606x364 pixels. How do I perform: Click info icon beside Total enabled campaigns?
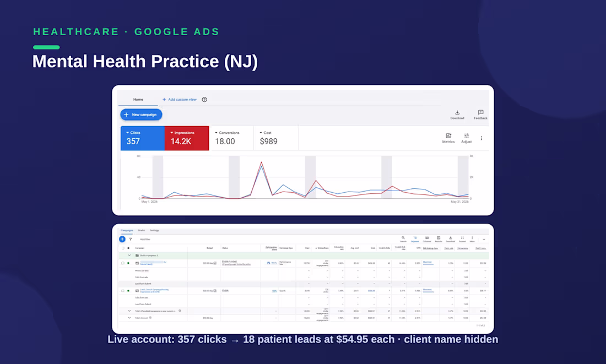click(x=180, y=311)
